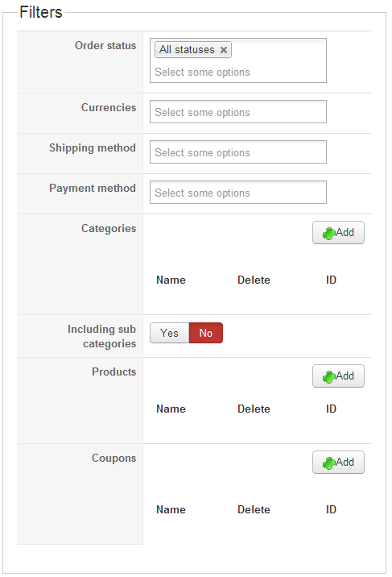The image size is (392, 577).
Task: Remove the All statuses tag
Action: pyautogui.click(x=224, y=50)
